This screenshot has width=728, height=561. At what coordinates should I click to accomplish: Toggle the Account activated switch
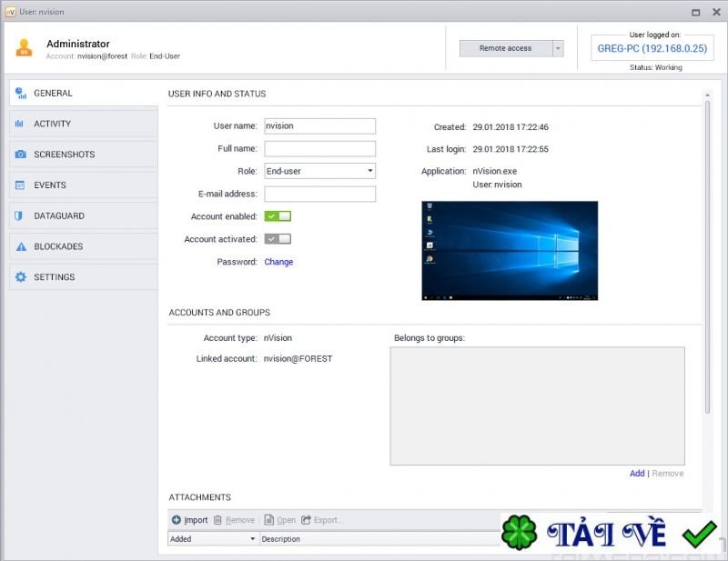tap(278, 239)
